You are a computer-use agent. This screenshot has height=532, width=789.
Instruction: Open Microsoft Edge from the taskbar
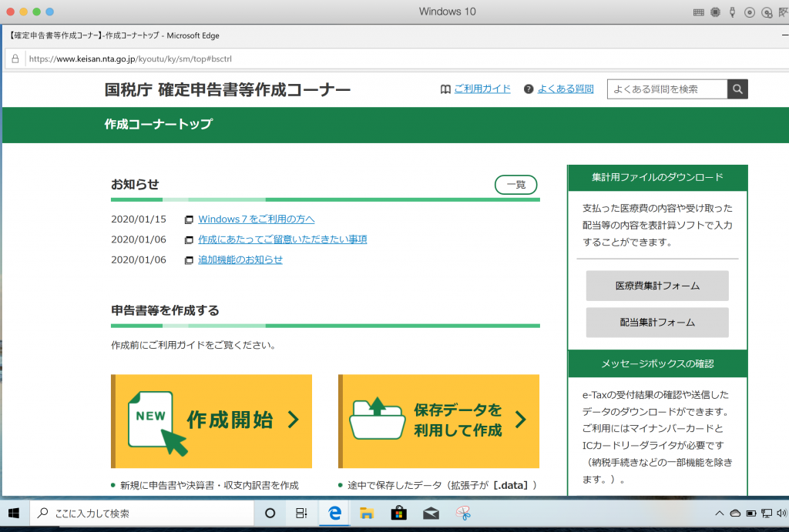coord(335,514)
